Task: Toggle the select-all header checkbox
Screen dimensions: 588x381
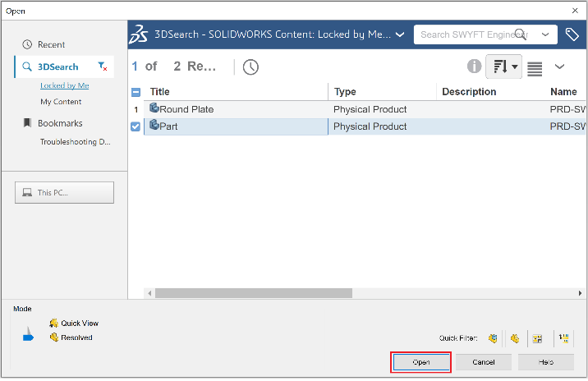Action: pyautogui.click(x=136, y=92)
